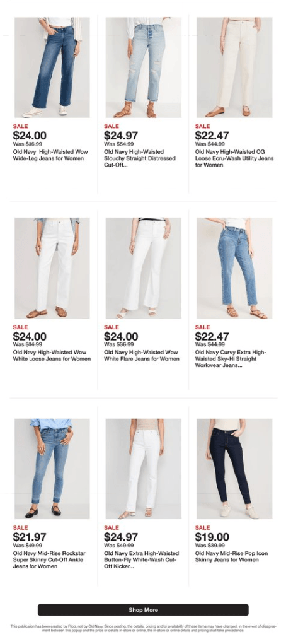Open the Wow White Flare Jeans title link

pyautogui.click(x=142, y=356)
